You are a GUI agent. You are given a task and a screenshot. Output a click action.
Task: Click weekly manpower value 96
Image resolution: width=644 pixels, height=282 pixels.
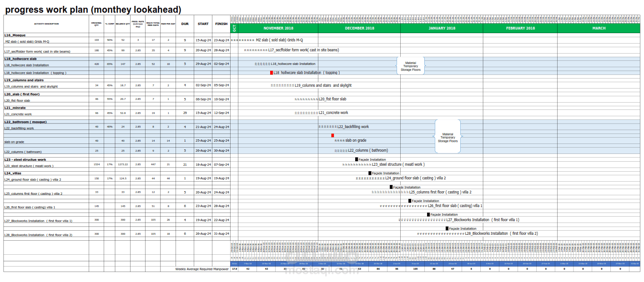click(x=397, y=269)
